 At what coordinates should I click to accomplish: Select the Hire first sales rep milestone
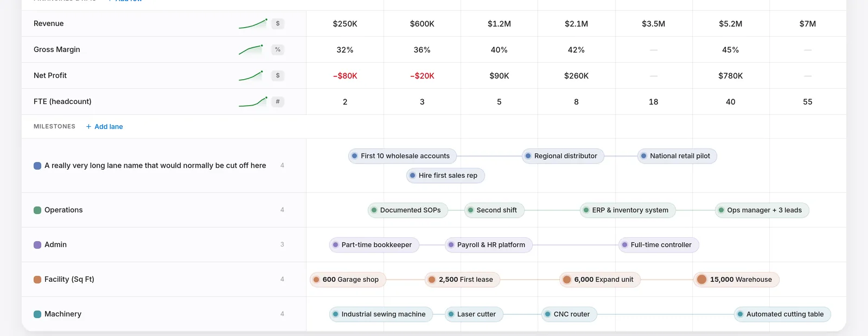(x=445, y=176)
